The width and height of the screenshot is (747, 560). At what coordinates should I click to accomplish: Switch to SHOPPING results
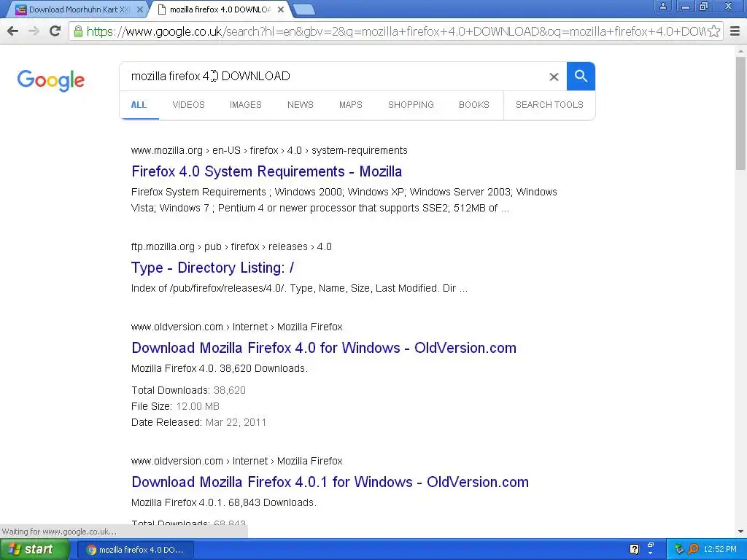(x=411, y=105)
